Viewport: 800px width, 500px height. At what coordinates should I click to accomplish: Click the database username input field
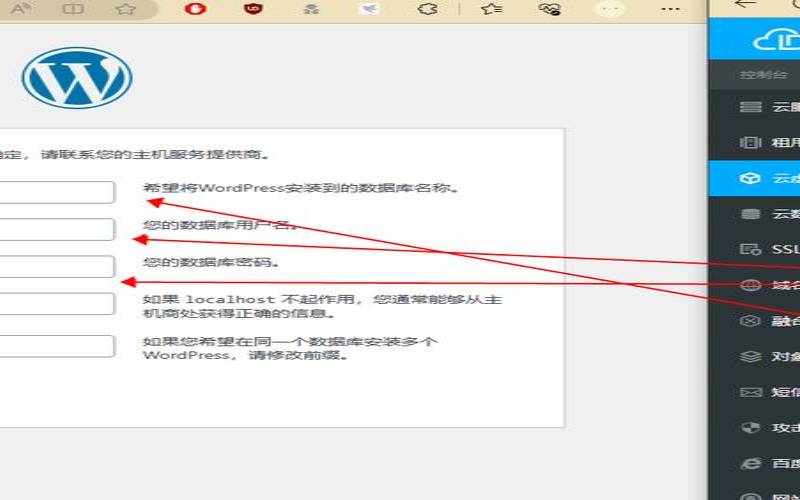pyautogui.click(x=57, y=229)
